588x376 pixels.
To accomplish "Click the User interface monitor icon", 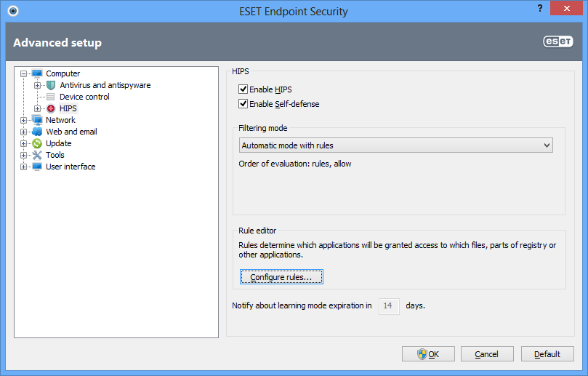I will point(37,167).
